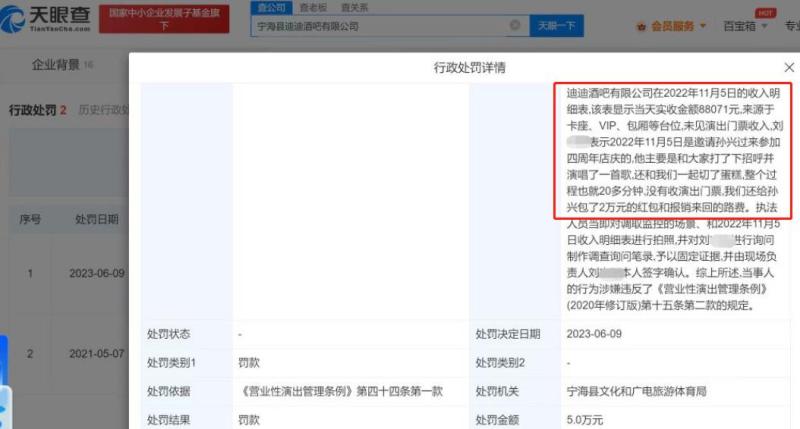
Task: Click the 5.0万元 penalty amount
Action: [585, 420]
